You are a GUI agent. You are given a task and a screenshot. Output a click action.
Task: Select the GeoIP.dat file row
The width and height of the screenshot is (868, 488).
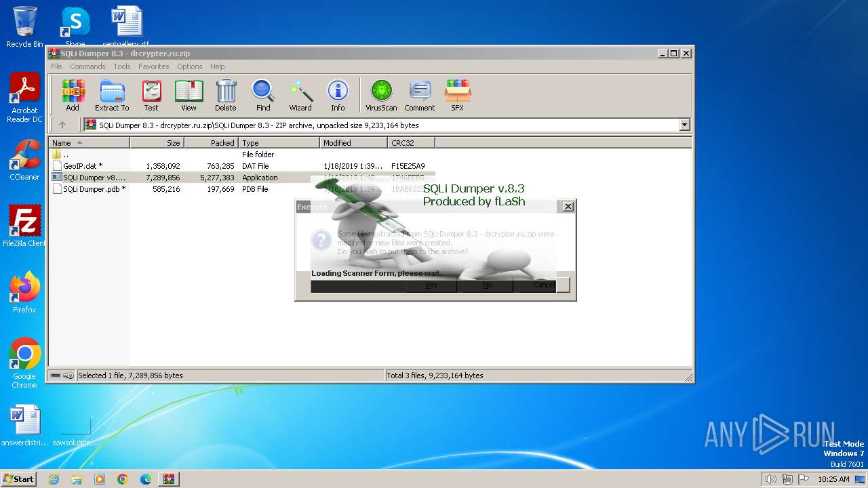point(242,166)
